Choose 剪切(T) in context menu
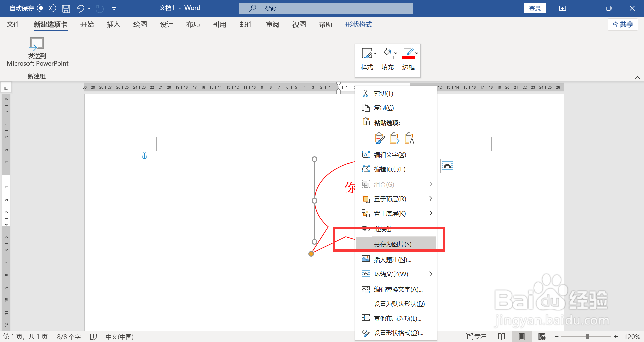The height and width of the screenshot is (342, 644). [396, 93]
